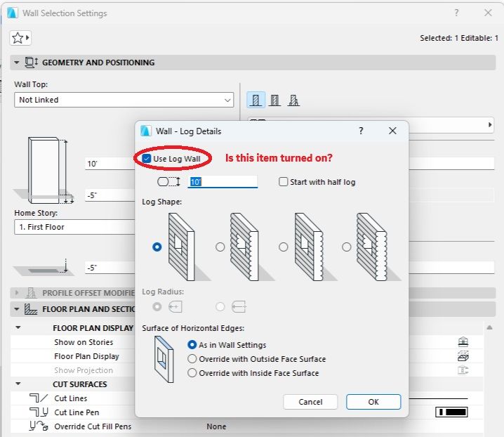This screenshot has height=437, width=504.
Task: Click the wall height preview illustration
Action: 45,171
